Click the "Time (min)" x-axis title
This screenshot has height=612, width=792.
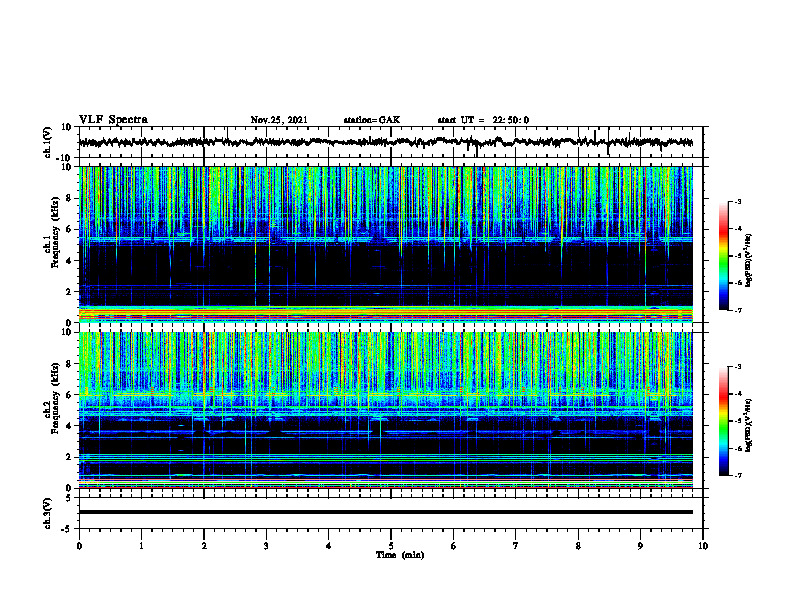400,555
